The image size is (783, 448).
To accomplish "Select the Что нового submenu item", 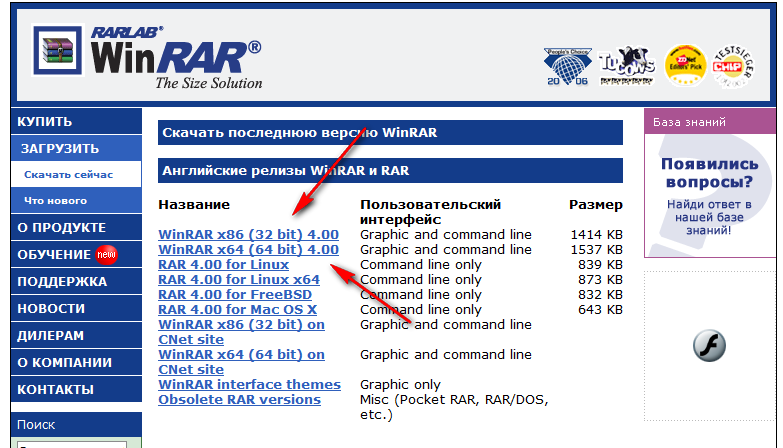I will [76, 200].
